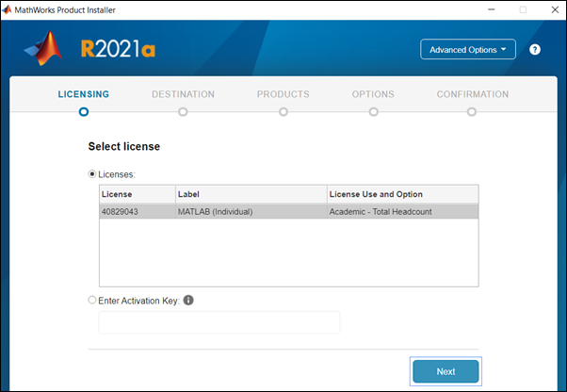The image size is (567, 392).
Task: Click the Next button
Action: (445, 371)
